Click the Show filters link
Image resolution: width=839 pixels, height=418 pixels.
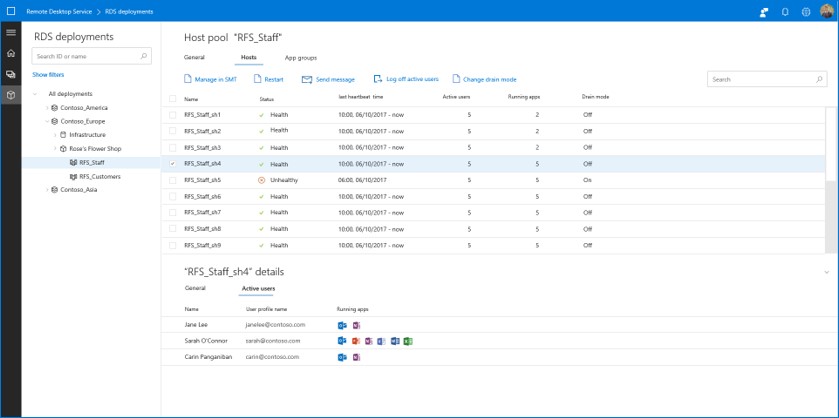click(x=48, y=75)
